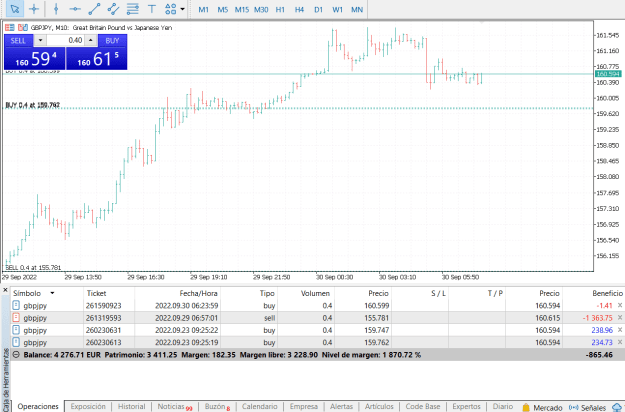625x412 pixels.
Task: Close position with -1 363.75 loss
Action: (620, 318)
